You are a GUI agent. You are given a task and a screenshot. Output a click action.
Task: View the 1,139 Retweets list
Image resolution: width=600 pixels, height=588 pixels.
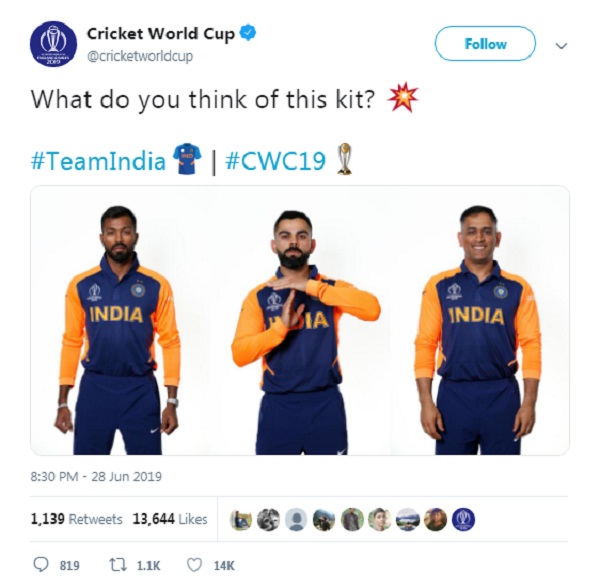tap(77, 519)
